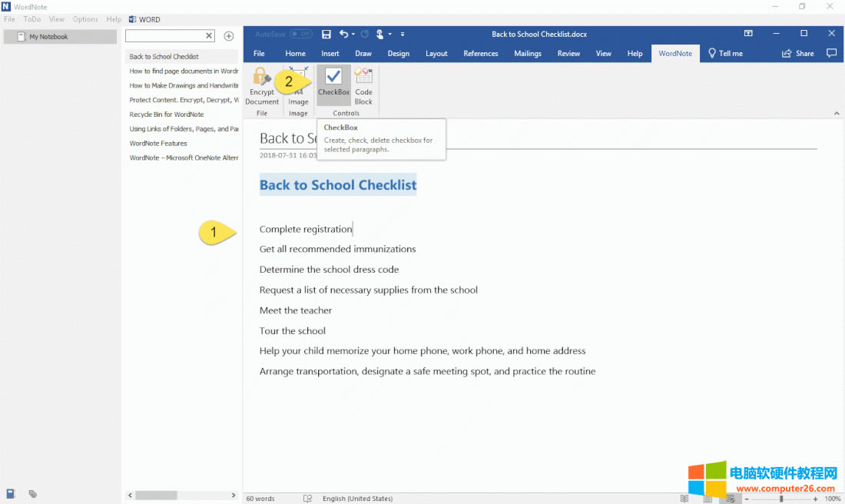Open the Ribbon Display Options button

pyautogui.click(x=748, y=34)
